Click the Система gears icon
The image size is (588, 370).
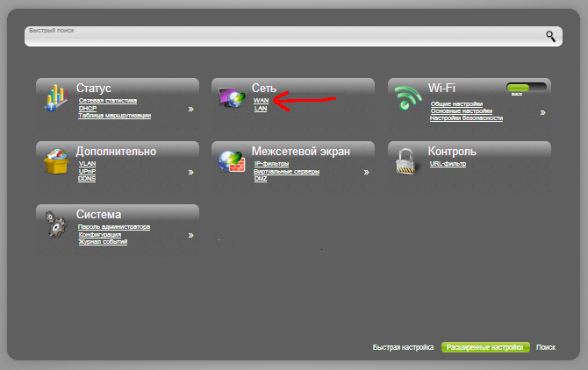pyautogui.click(x=55, y=225)
